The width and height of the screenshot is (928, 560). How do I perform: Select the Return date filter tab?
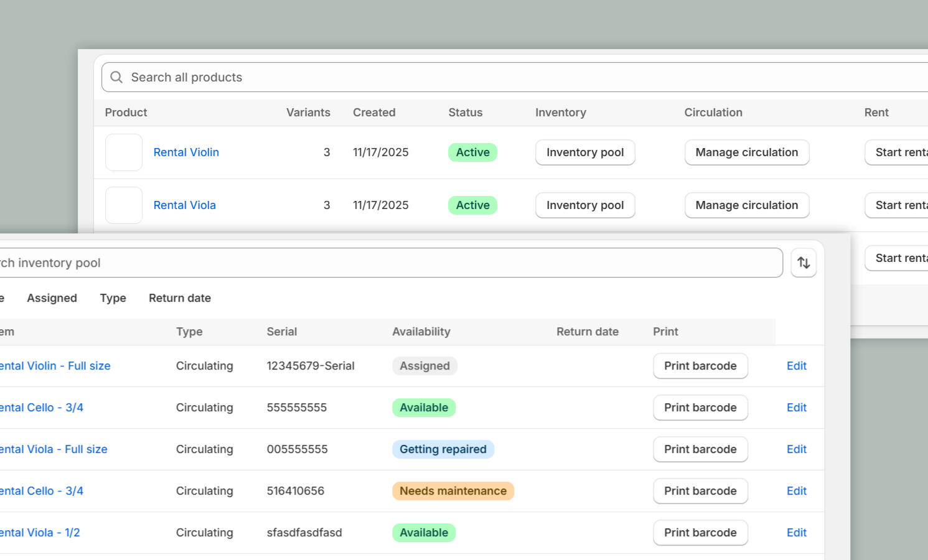[x=179, y=298]
